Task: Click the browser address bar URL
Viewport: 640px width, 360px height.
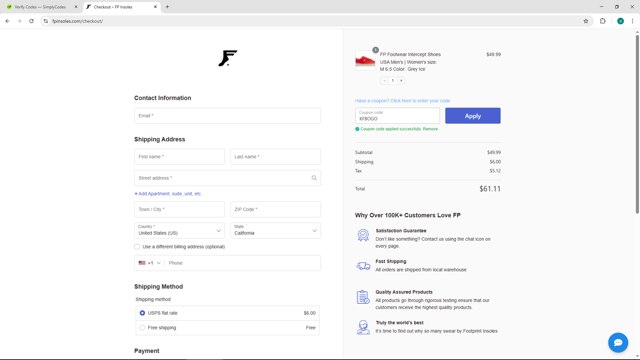Action: [78, 21]
